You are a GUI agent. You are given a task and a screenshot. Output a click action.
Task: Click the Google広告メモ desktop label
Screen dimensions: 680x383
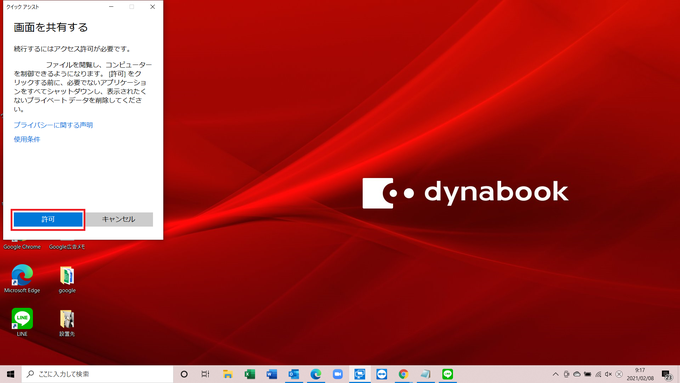click(x=67, y=247)
